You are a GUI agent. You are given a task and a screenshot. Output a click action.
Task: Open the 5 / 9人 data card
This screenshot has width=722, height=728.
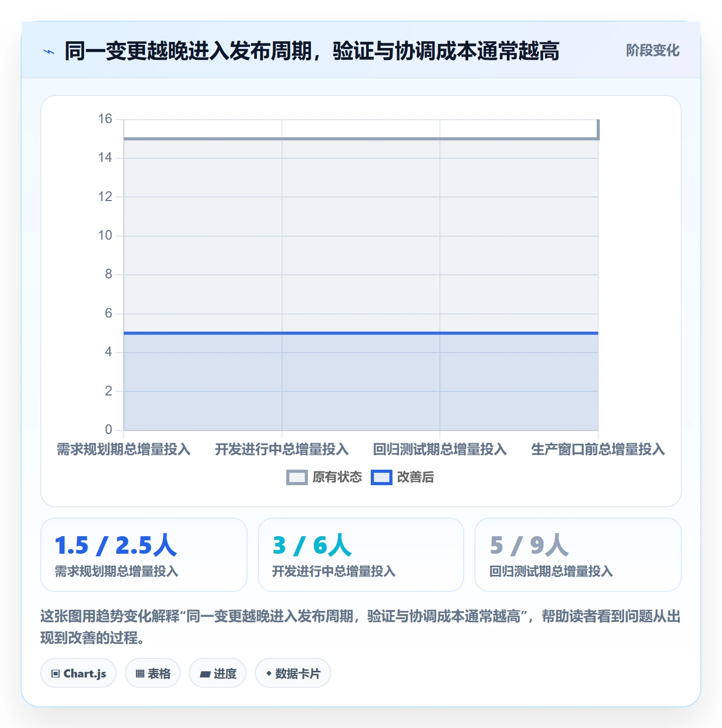point(578,555)
